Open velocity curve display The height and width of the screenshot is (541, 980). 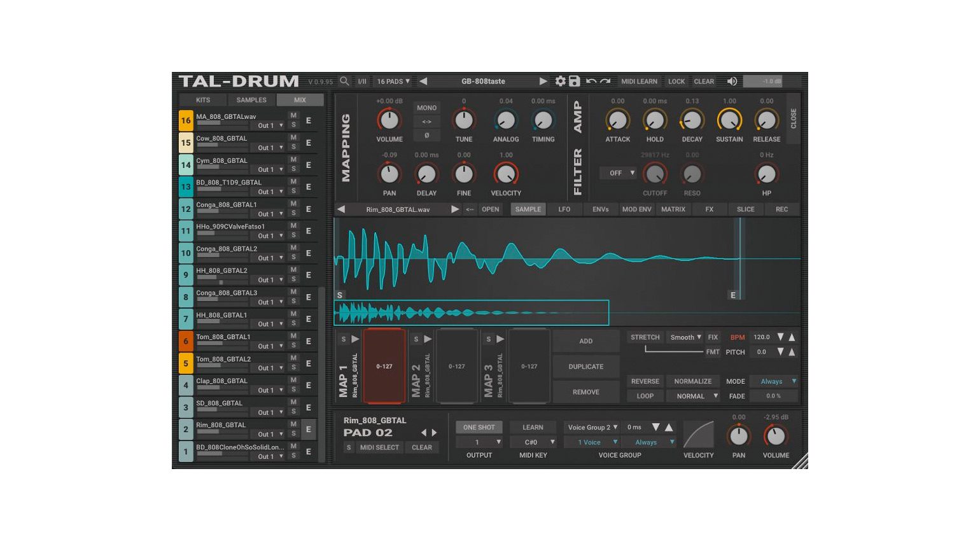698,434
